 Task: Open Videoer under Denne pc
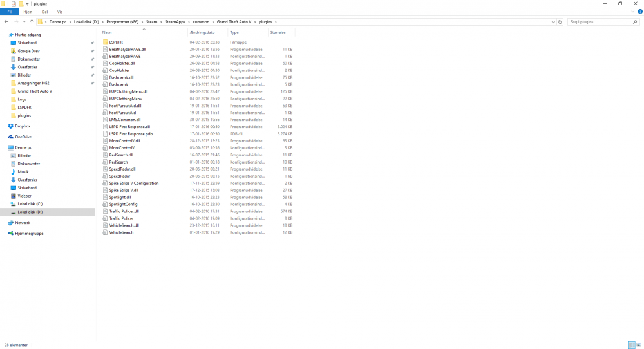[x=24, y=196]
